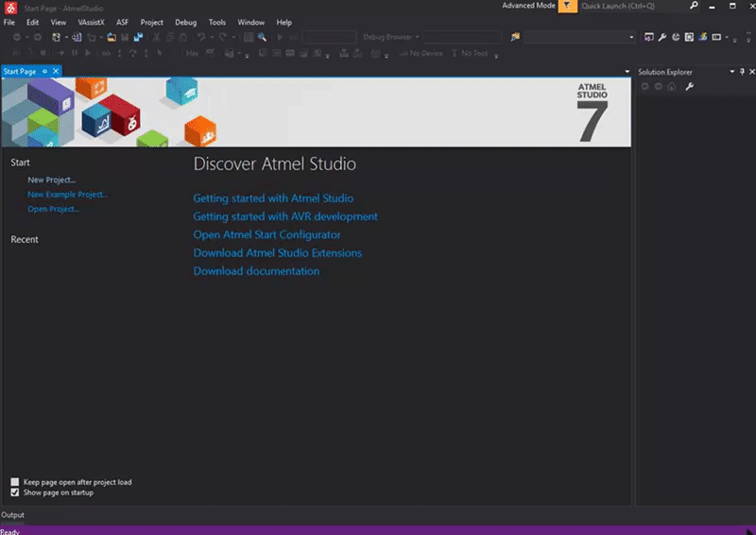The height and width of the screenshot is (535, 756).
Task: Open the Project menu
Action: 151,22
